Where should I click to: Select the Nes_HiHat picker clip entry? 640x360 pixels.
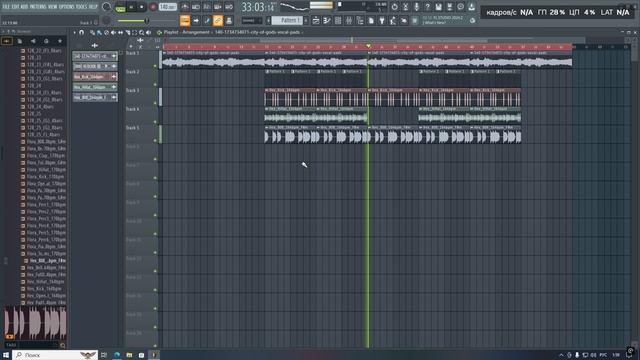[x=95, y=87]
